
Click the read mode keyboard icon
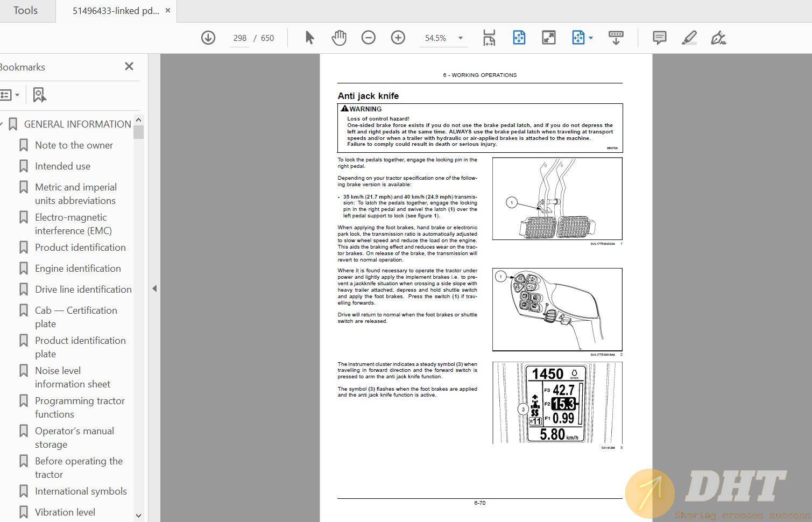616,38
